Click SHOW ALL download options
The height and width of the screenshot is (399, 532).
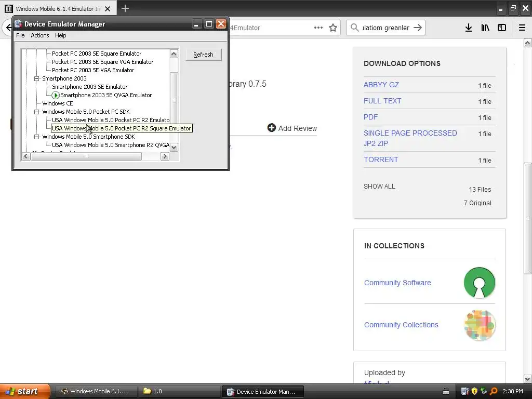379,187
